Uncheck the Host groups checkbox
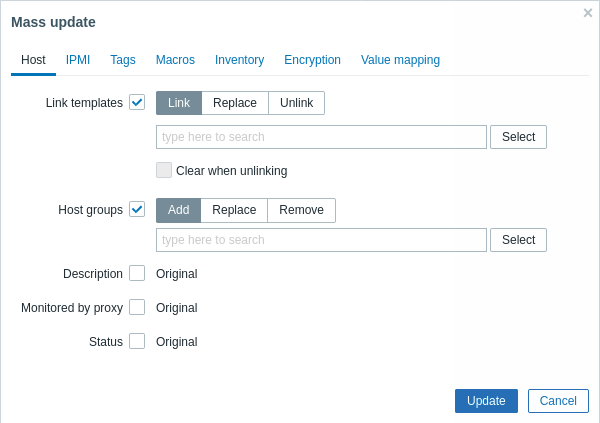 pyautogui.click(x=137, y=209)
